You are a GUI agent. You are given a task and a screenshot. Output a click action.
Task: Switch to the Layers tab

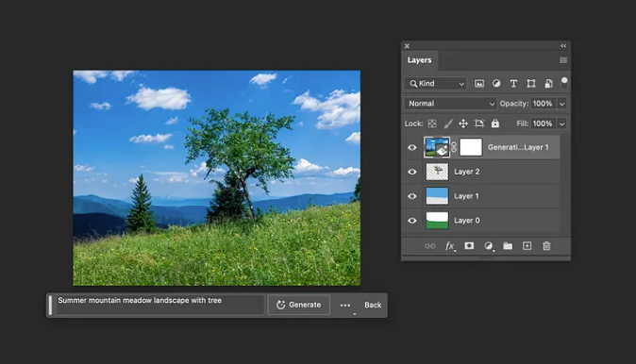pos(419,60)
